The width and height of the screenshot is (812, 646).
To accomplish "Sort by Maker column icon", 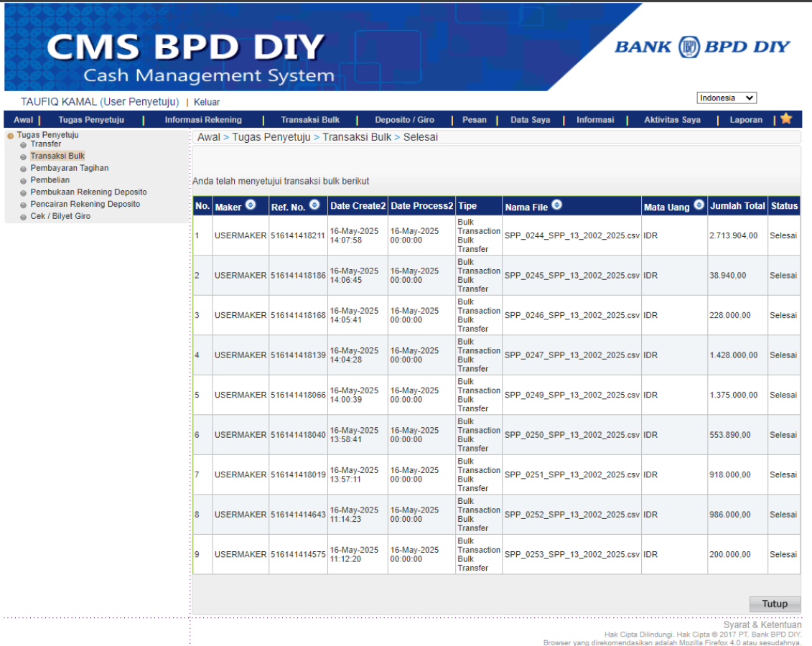I will [251, 205].
